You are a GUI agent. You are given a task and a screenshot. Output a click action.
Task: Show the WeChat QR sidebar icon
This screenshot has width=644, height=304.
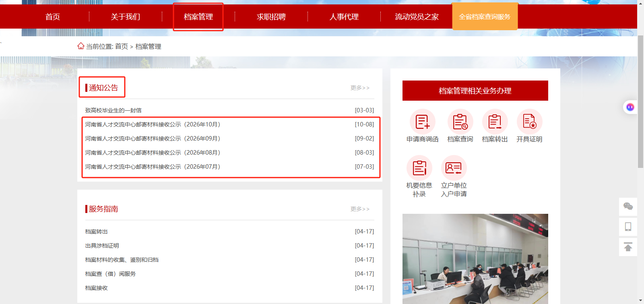(x=628, y=207)
